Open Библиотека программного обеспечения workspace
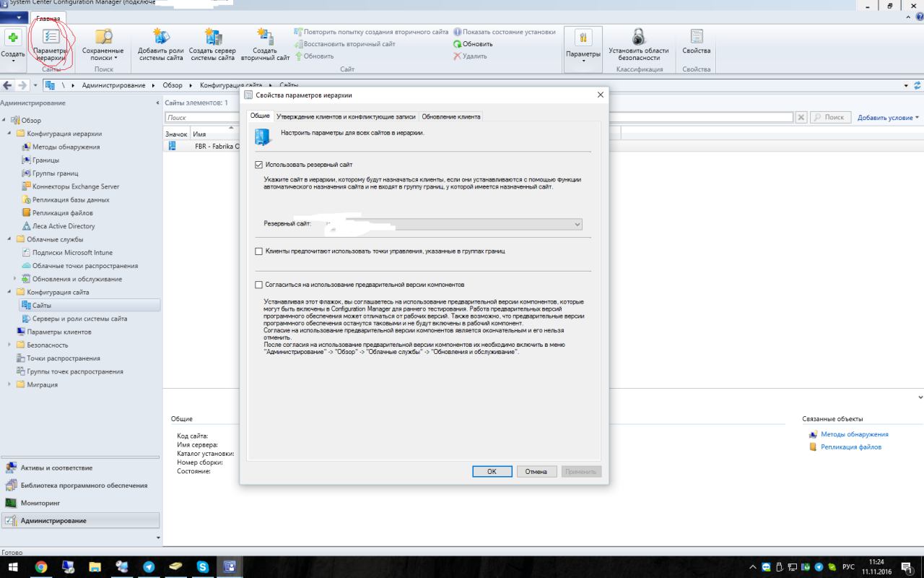This screenshot has height=578, width=924. 79,486
